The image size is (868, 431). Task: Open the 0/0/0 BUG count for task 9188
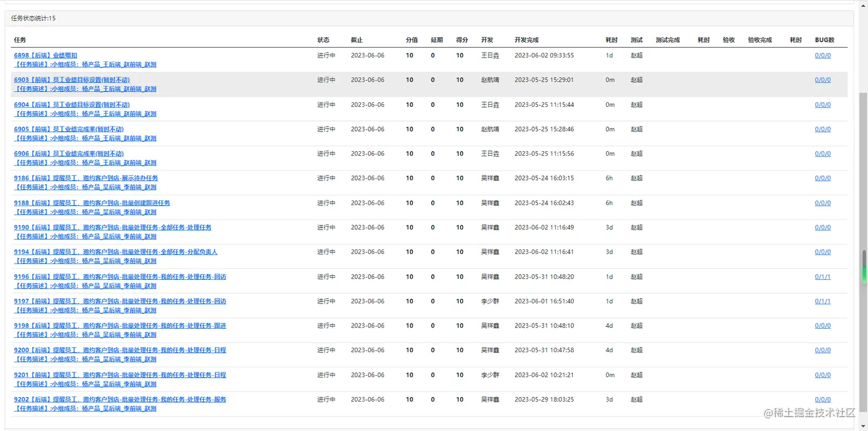[x=823, y=203]
